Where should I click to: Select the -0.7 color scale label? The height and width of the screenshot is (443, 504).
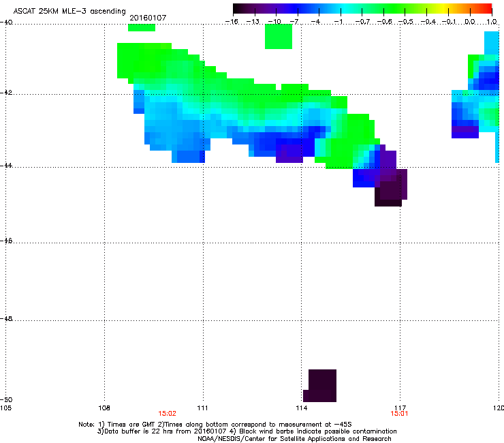tap(362, 22)
